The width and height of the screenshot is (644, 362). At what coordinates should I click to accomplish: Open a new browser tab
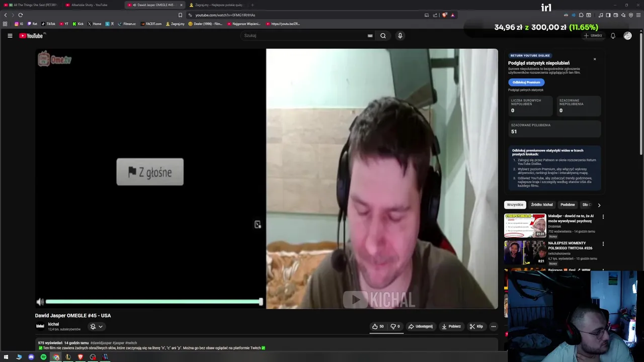pos(253,5)
